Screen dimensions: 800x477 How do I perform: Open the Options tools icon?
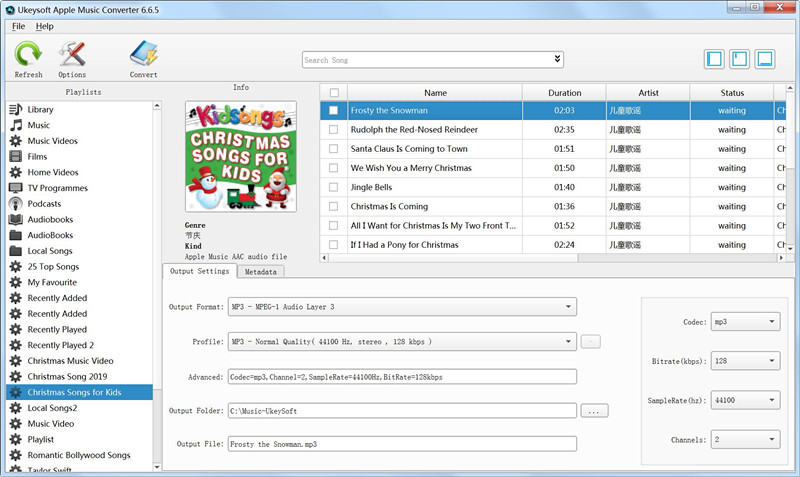coord(72,54)
